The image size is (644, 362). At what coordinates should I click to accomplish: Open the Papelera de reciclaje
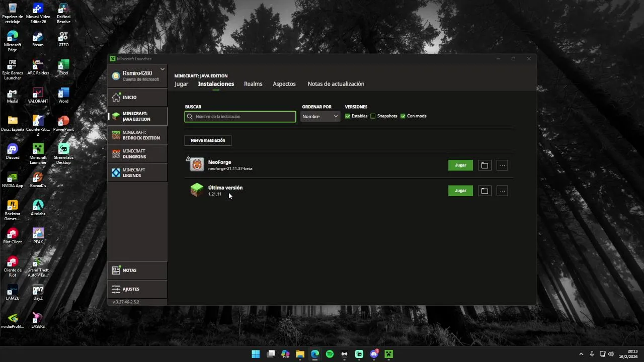pos(13,14)
